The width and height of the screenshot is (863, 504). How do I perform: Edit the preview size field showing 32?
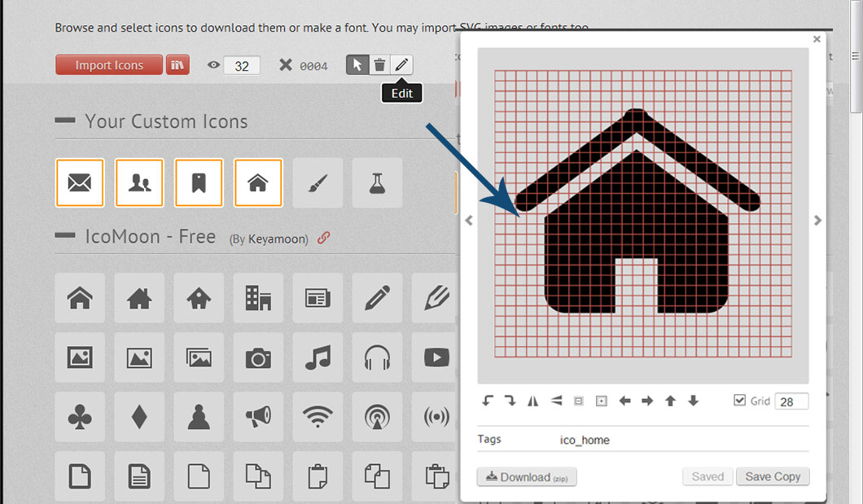pyautogui.click(x=242, y=65)
